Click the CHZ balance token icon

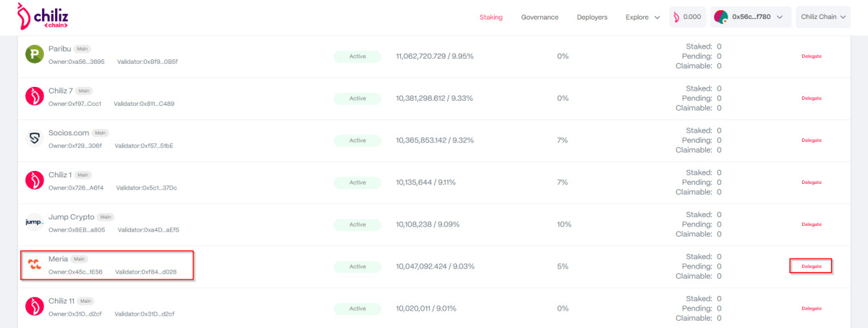tap(677, 17)
